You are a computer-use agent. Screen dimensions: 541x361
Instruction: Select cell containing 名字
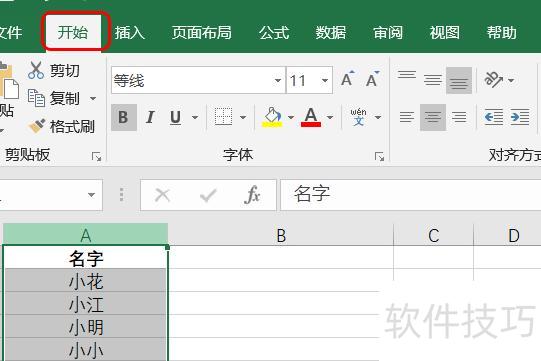point(86,257)
